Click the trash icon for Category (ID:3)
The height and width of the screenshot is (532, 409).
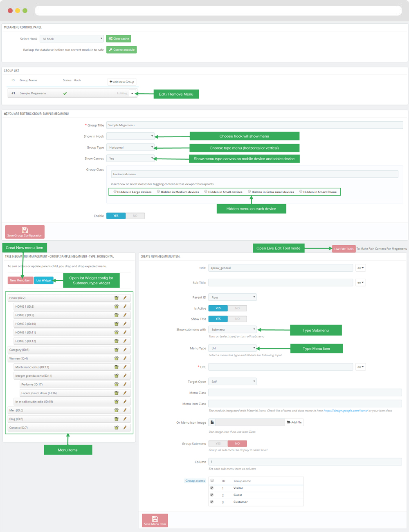[x=117, y=350]
